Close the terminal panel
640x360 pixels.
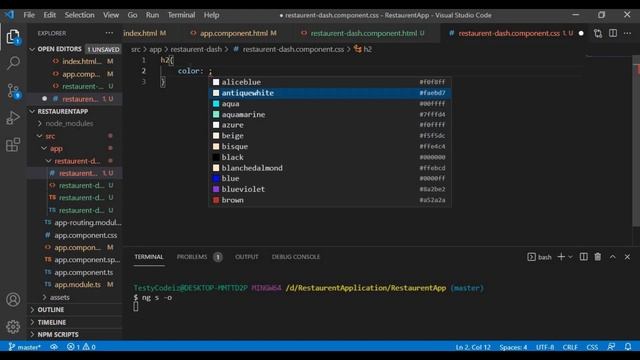tap(627, 257)
